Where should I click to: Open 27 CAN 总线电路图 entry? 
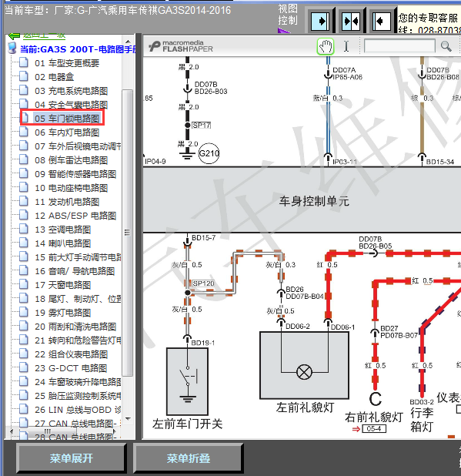tap(78, 423)
